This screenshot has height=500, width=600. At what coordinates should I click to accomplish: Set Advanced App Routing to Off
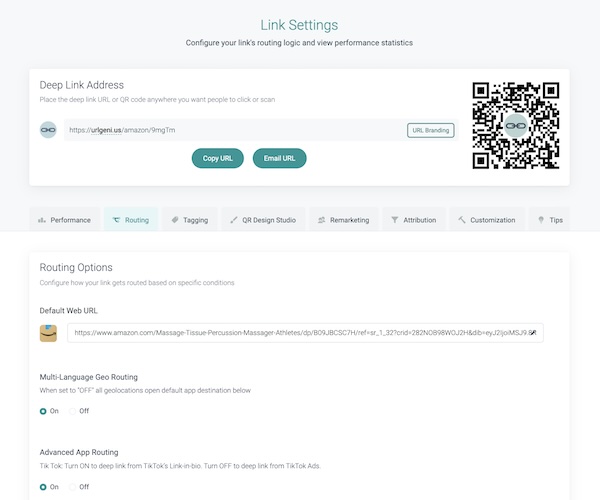pos(72,487)
